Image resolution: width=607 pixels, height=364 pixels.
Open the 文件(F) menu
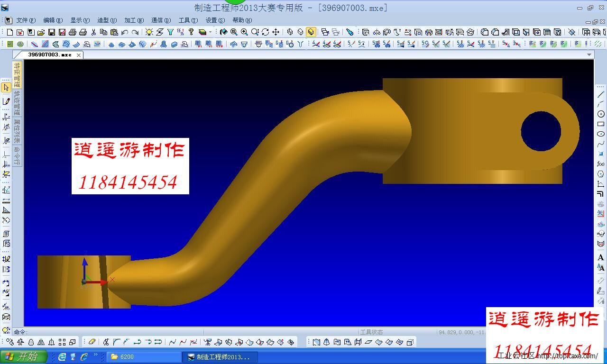(26, 20)
